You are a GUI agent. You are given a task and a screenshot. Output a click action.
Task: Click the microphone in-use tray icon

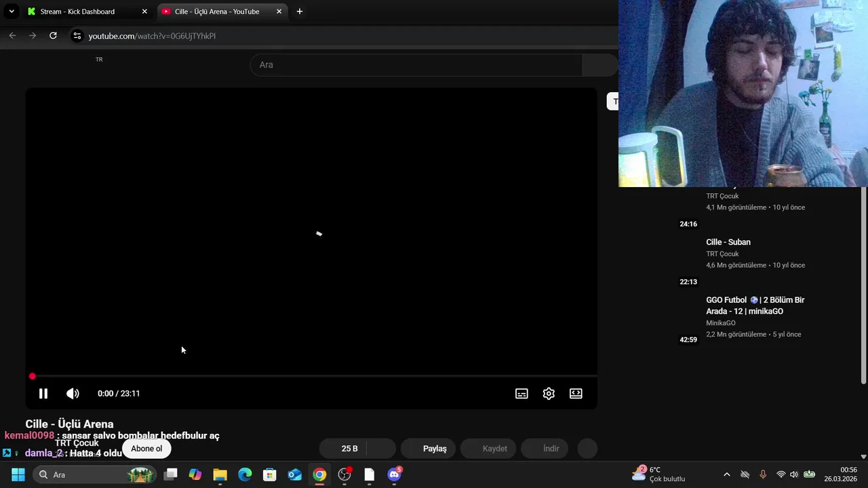point(763,474)
